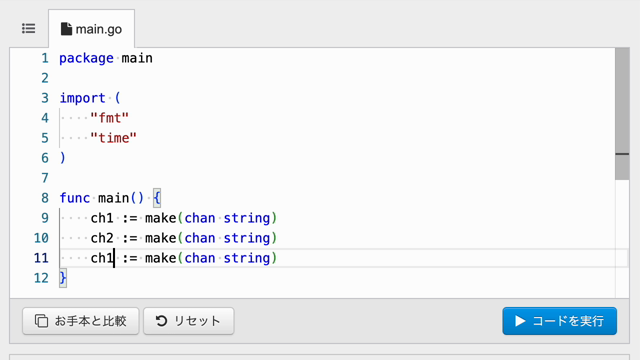Reset the code with リセット

(189, 321)
